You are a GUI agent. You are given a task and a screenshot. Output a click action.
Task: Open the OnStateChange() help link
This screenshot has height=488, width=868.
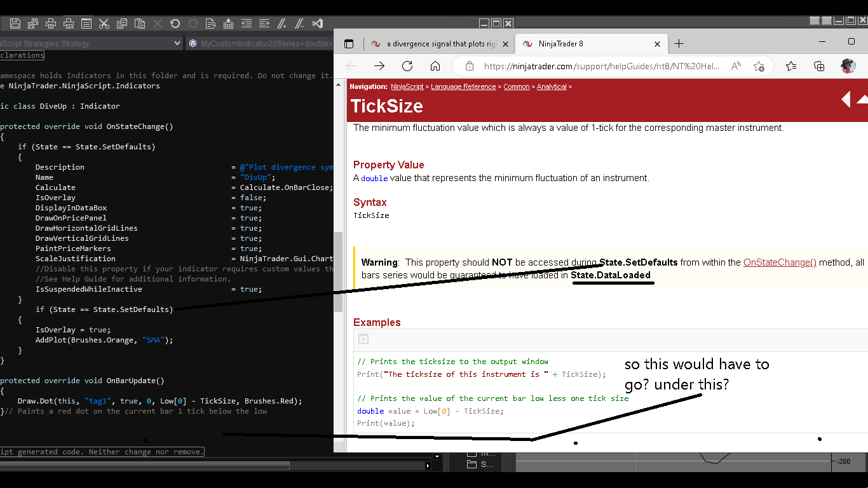780,262
